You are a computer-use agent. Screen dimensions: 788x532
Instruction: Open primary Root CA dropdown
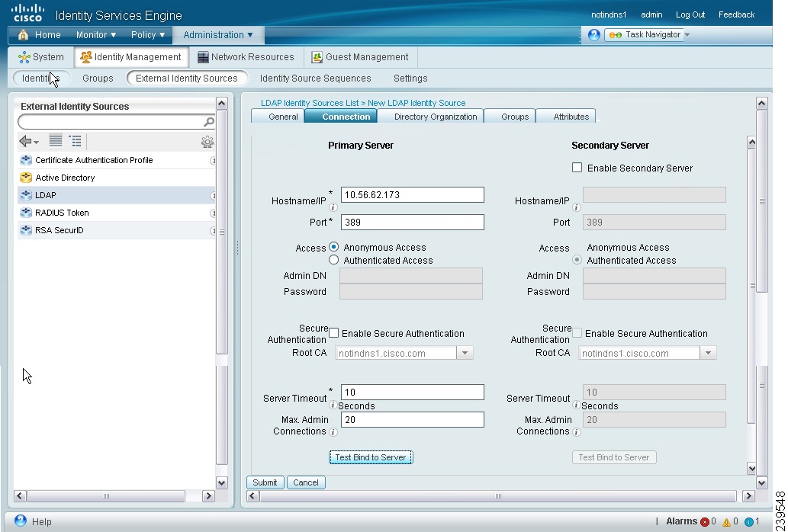pyautogui.click(x=465, y=353)
